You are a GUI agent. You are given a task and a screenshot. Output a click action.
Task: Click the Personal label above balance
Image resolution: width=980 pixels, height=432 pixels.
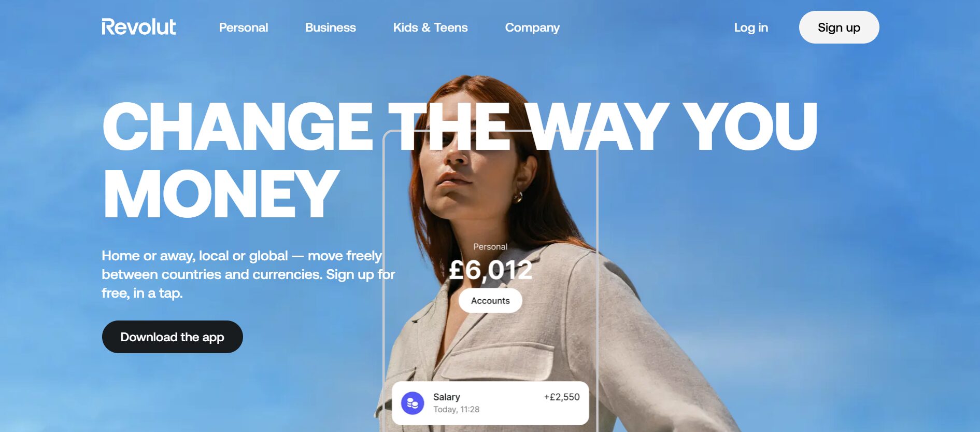pyautogui.click(x=490, y=247)
